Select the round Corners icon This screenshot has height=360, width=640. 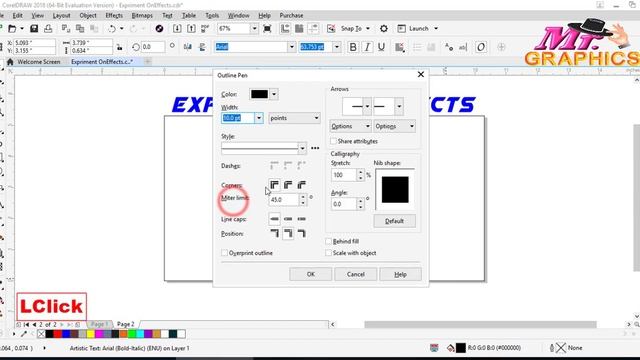coord(288,185)
